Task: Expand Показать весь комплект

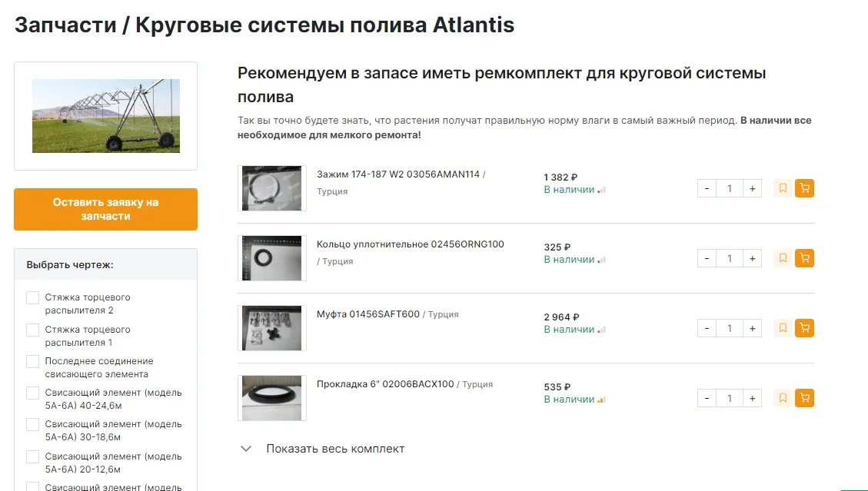Action: 334,449
